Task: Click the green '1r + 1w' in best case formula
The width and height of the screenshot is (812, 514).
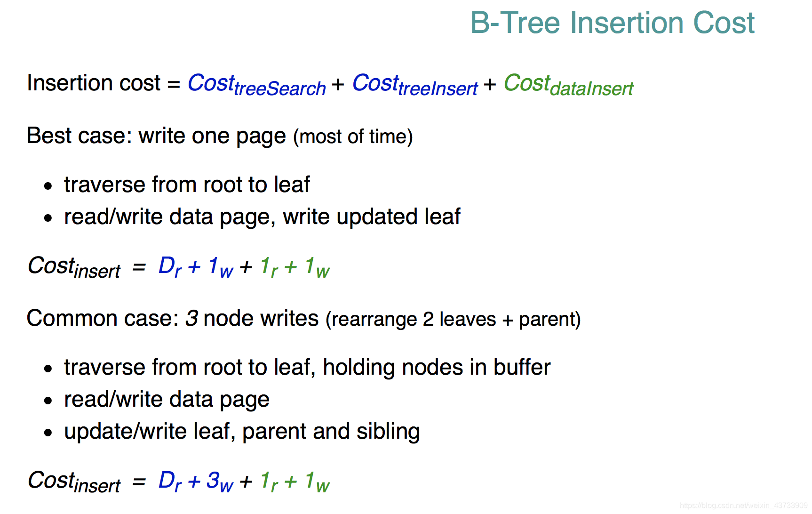Action: [x=295, y=267]
